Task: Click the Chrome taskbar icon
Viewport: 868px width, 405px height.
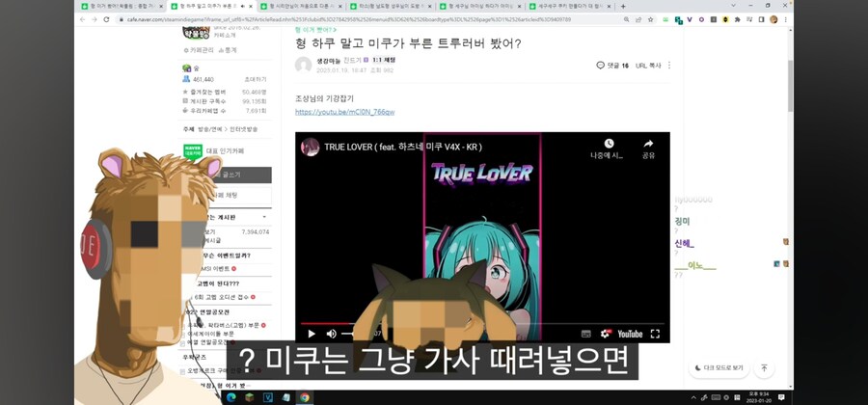Action: point(305,397)
